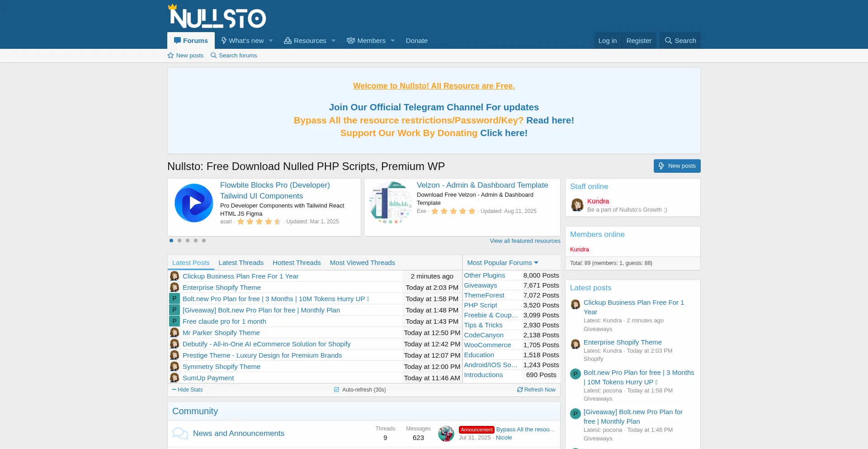This screenshot has height=449, width=868.
Task: Select the fourth featured carousel dot
Action: [196, 241]
